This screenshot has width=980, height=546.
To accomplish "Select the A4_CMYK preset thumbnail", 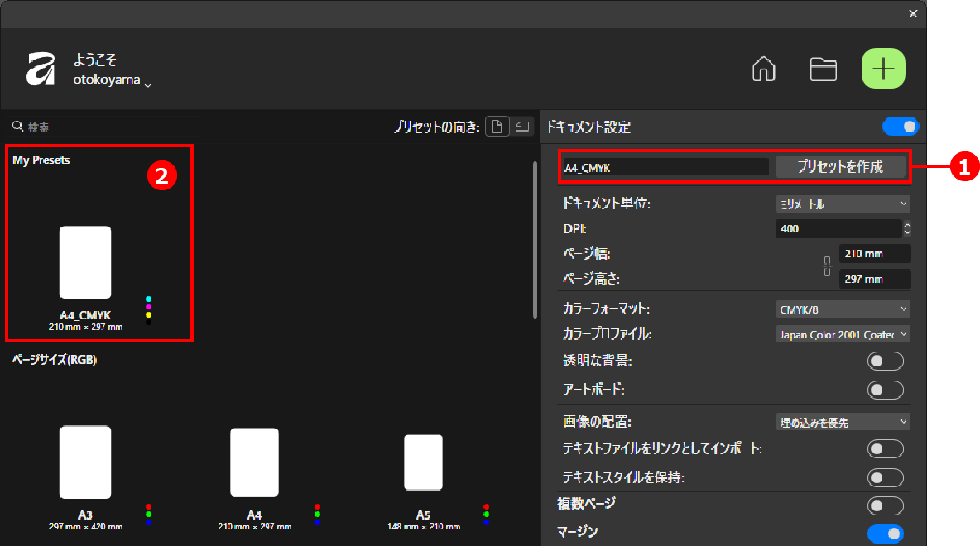I will coord(85,262).
